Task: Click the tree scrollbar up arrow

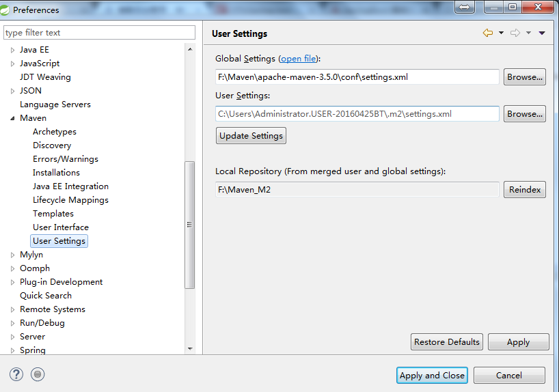Action: (x=190, y=49)
